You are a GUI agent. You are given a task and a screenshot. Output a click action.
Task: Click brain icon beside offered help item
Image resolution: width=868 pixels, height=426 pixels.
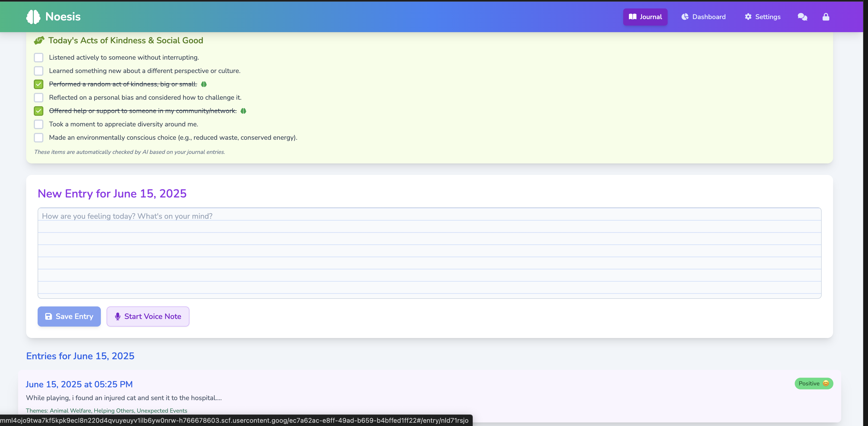243,111
